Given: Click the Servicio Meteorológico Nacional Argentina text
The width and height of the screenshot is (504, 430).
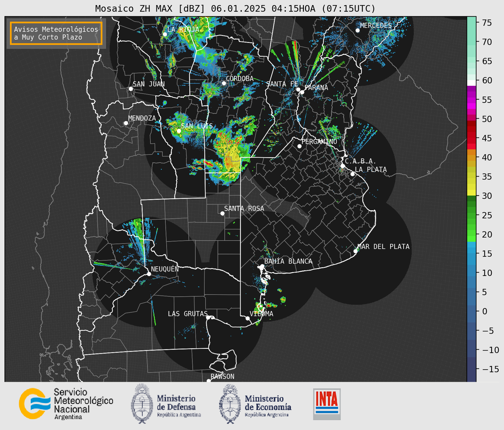Looking at the screenshot, I should coord(83,404).
